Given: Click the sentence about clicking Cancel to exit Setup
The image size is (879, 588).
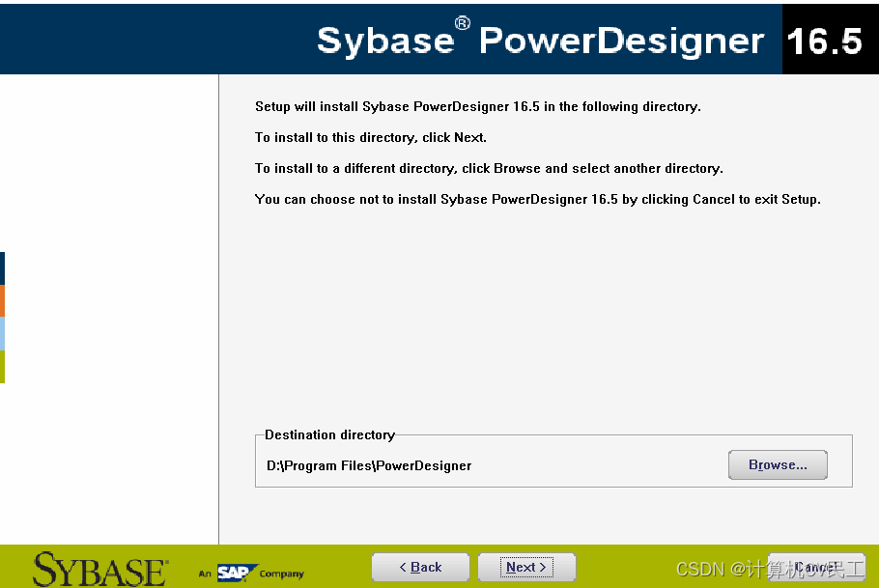Looking at the screenshot, I should 538,199.
